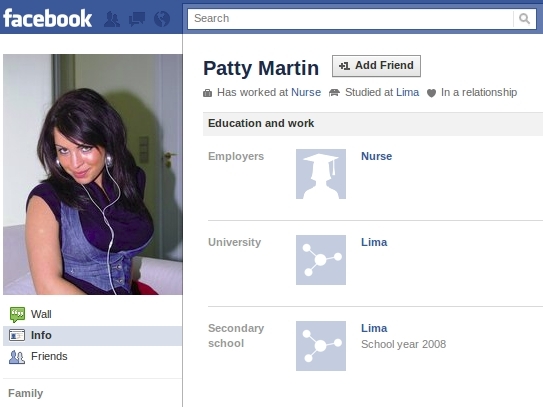The image size is (543, 407).
Task: Click the search magnifier icon
Action: (524, 18)
